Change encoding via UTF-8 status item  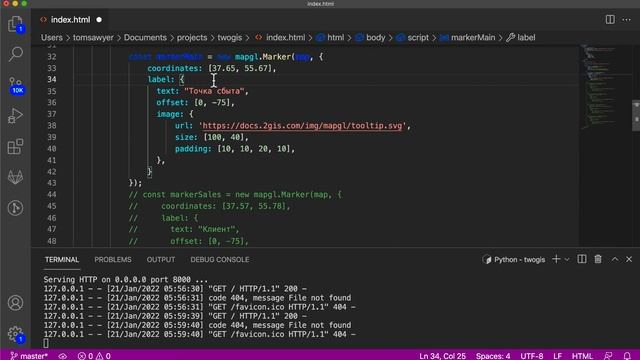coord(531,356)
